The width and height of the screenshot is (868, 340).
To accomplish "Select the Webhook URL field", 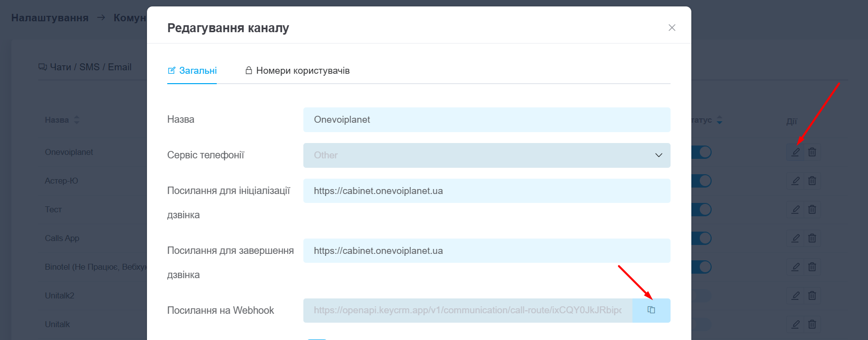I will point(468,310).
